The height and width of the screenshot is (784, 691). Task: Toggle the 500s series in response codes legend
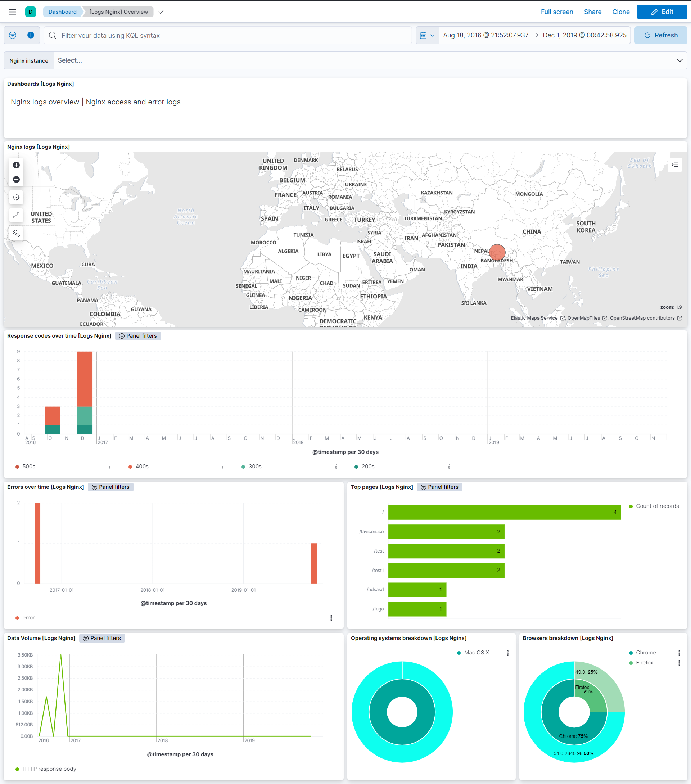coord(28,467)
